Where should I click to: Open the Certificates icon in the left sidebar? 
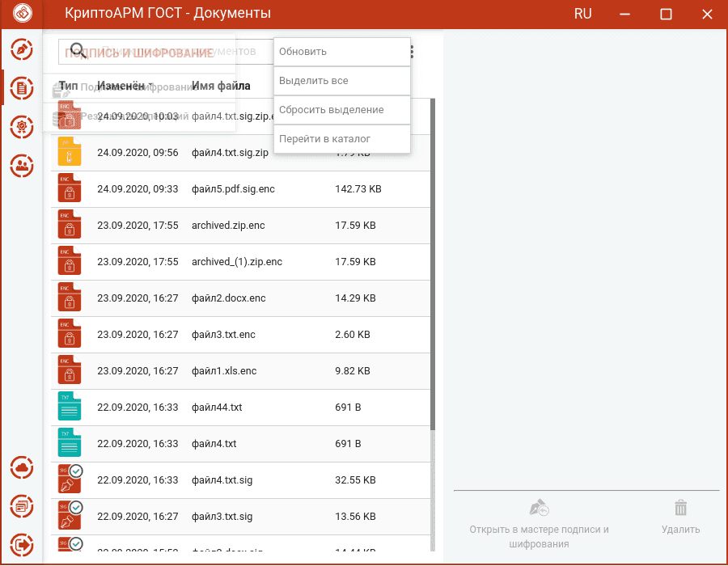coord(22,127)
